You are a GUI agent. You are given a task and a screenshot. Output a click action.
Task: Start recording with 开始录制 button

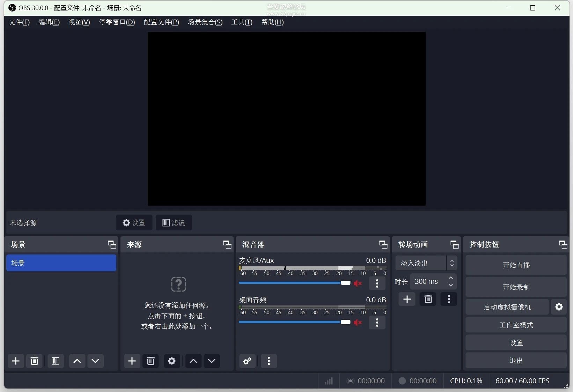tap(516, 287)
